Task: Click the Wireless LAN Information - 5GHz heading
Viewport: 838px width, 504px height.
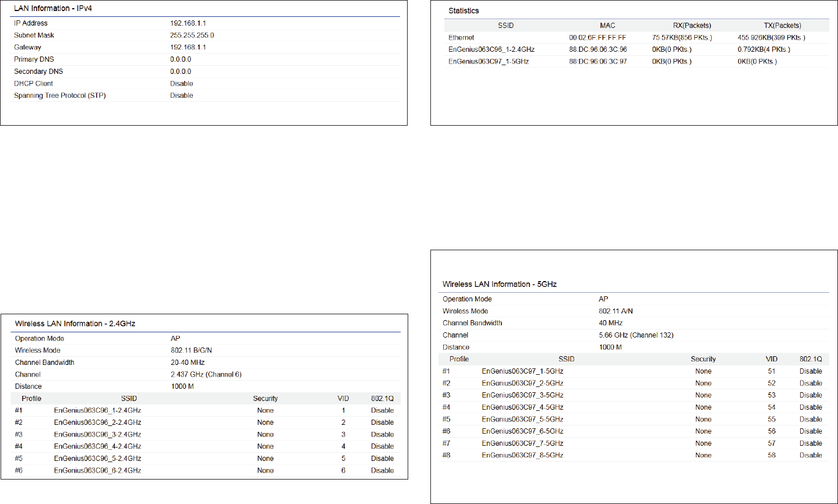Action: [500, 285]
